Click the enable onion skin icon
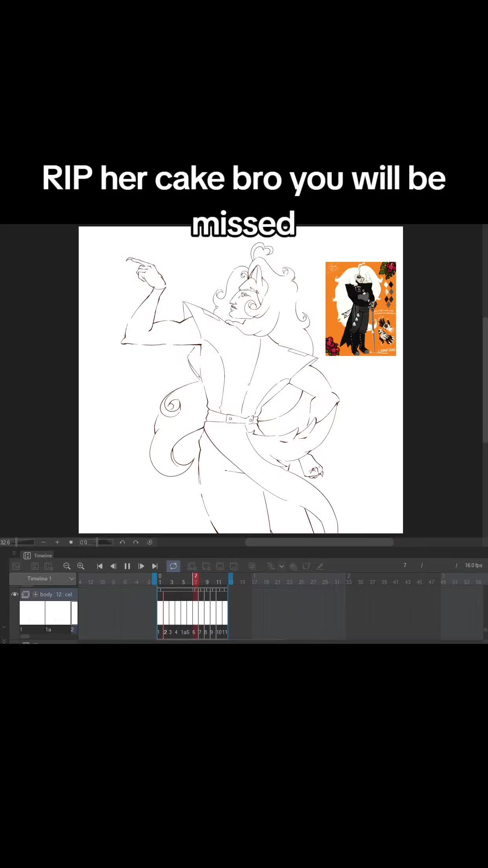Screen dimensions: 488x868 pyautogui.click(x=252, y=566)
